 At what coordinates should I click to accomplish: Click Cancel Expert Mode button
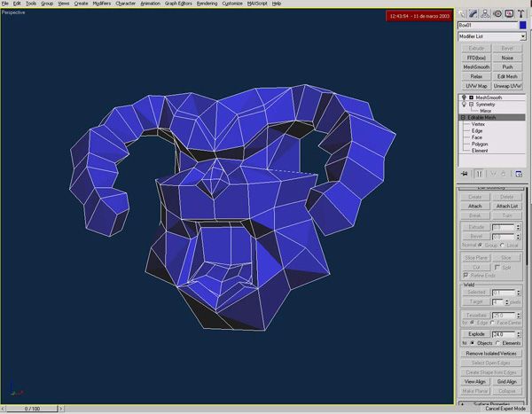coord(505,409)
